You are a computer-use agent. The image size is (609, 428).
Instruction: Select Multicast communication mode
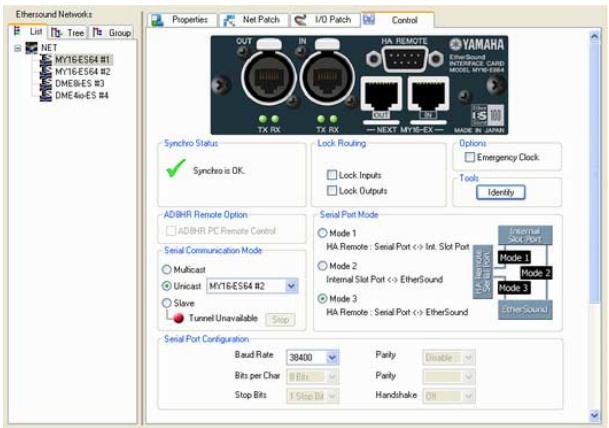click(167, 270)
